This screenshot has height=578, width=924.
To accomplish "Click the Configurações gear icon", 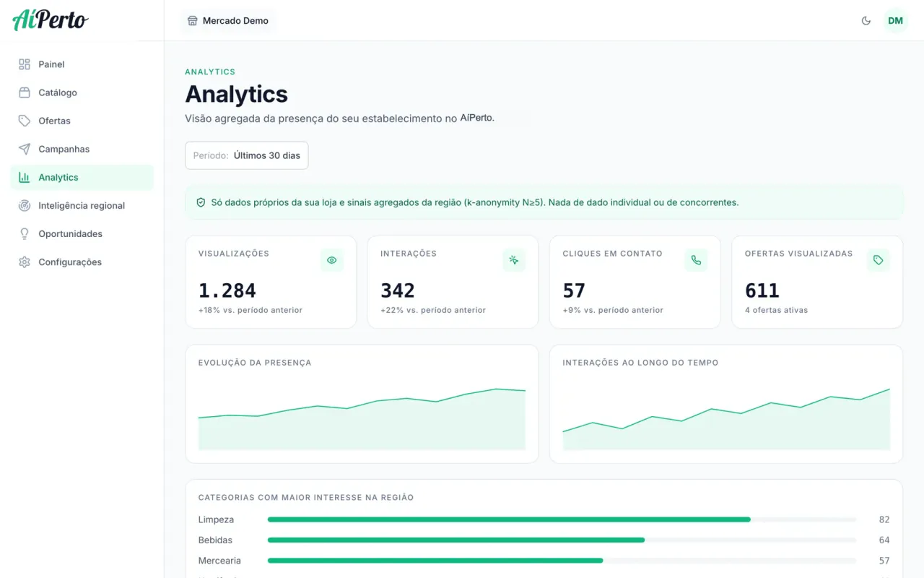I will (x=25, y=262).
